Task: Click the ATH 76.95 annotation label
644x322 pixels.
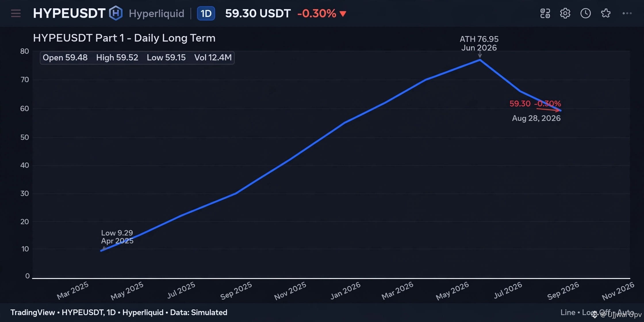Action: [x=479, y=39]
